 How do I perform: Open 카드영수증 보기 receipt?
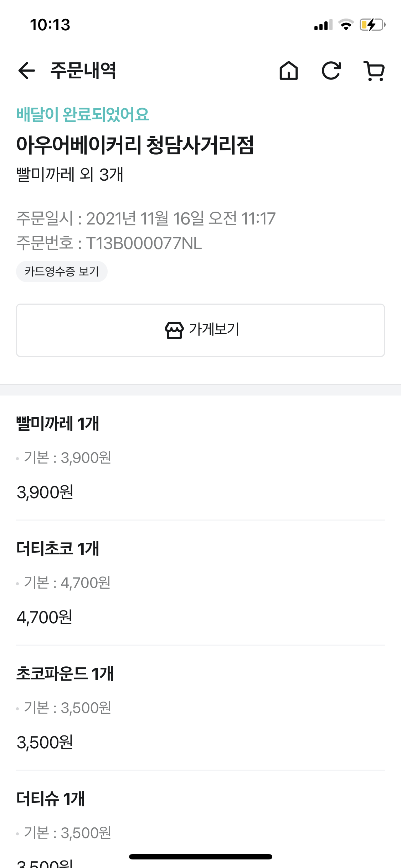[x=62, y=272]
